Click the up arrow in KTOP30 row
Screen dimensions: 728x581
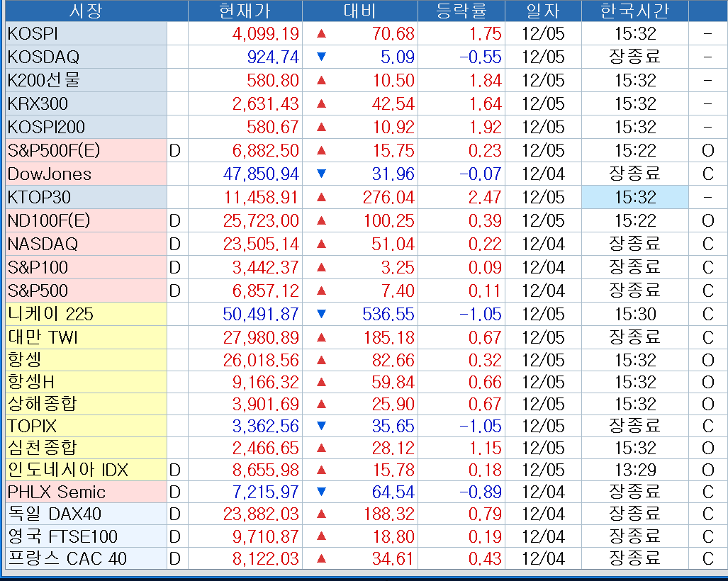point(322,197)
